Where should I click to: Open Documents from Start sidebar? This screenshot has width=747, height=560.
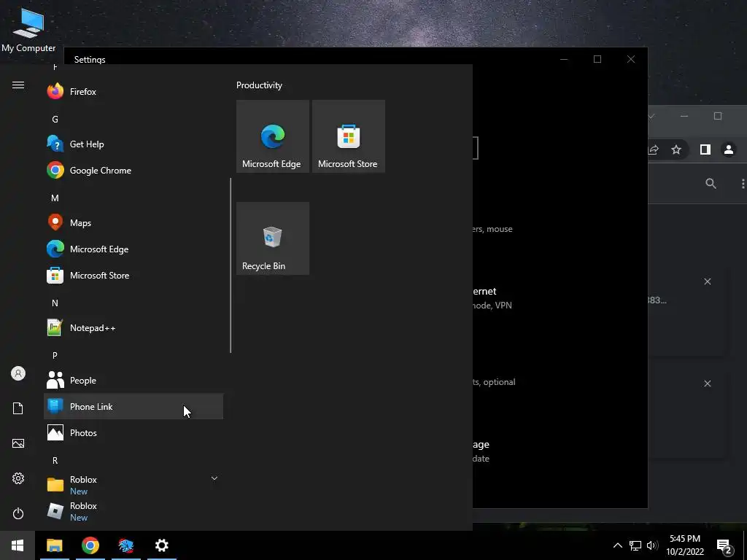[x=18, y=408]
